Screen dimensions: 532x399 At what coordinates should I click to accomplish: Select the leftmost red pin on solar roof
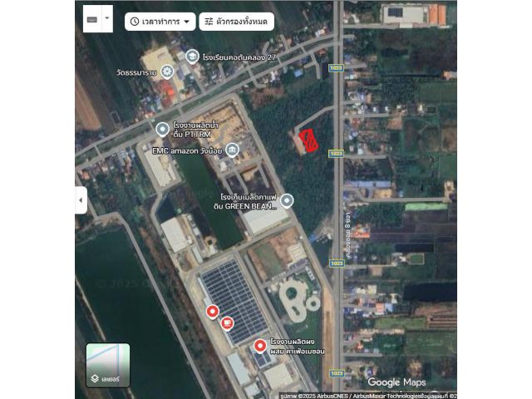212,311
